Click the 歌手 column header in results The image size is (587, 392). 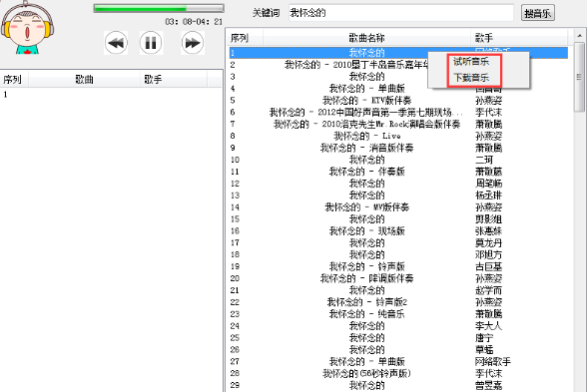tap(519, 38)
